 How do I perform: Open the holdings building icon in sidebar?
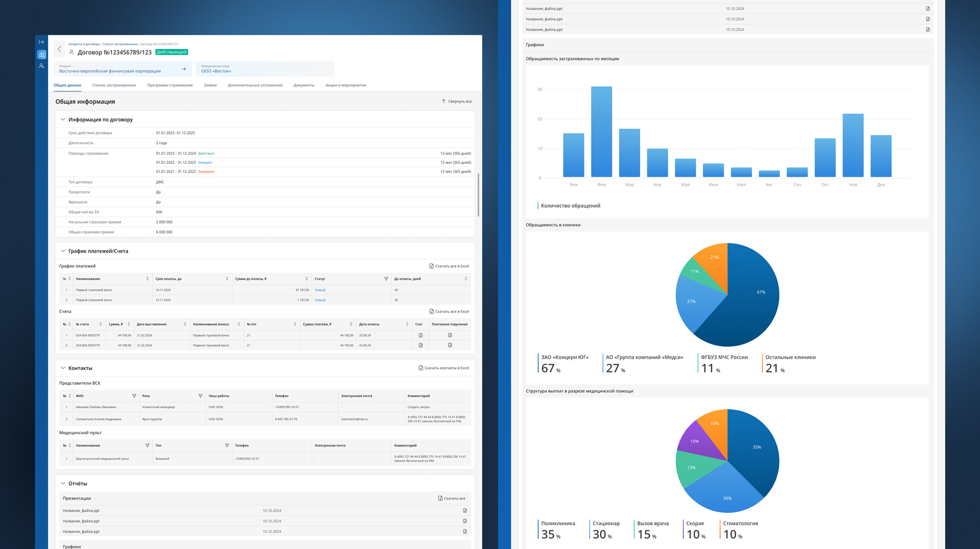[x=41, y=55]
